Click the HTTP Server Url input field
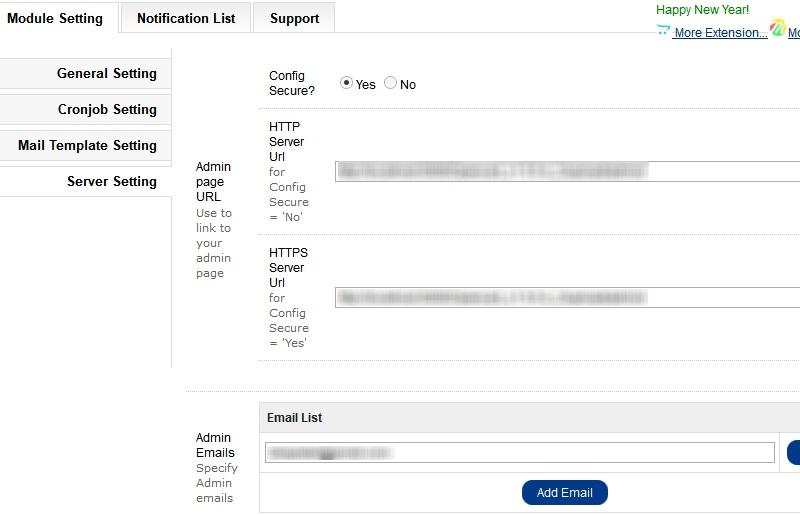 tap(566, 172)
